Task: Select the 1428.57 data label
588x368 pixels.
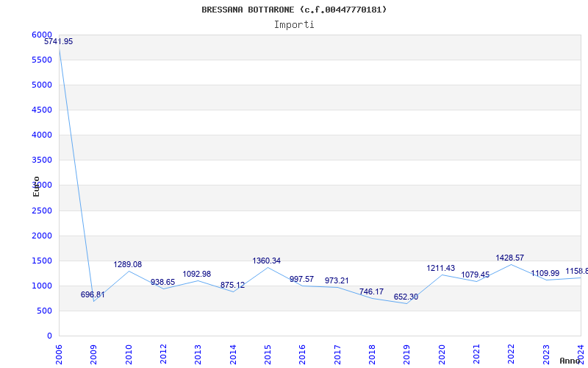Action: click(x=509, y=258)
